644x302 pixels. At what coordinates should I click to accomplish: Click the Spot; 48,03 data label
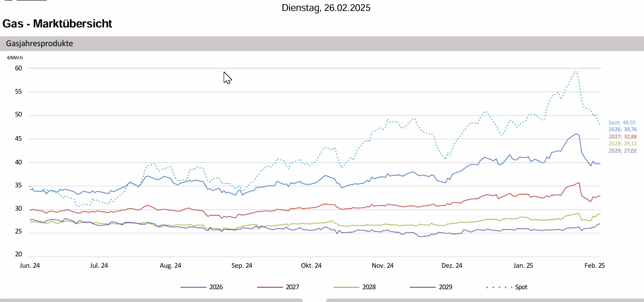click(622, 122)
